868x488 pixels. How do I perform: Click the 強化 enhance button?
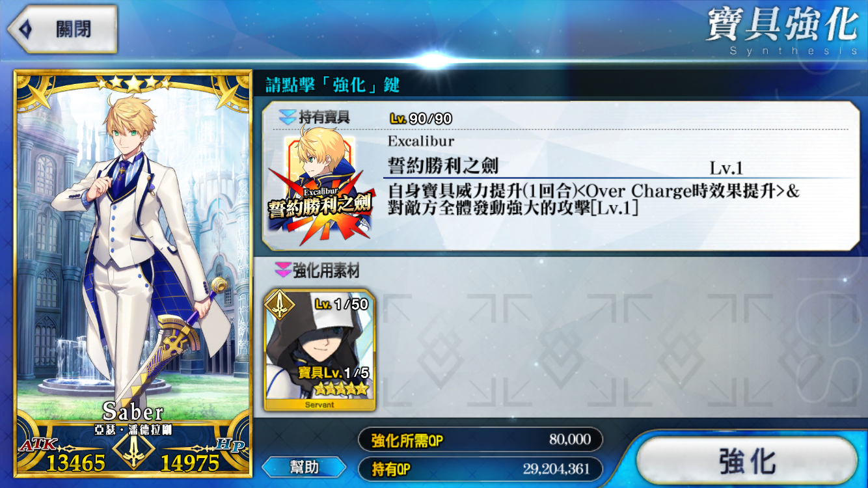[x=747, y=461]
